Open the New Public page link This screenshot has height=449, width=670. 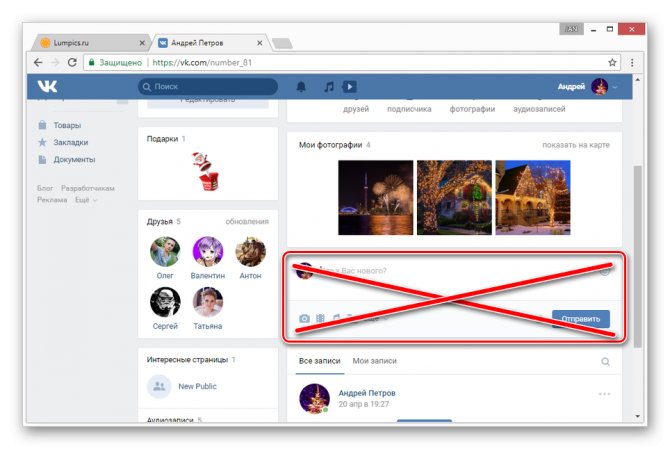pos(197,386)
